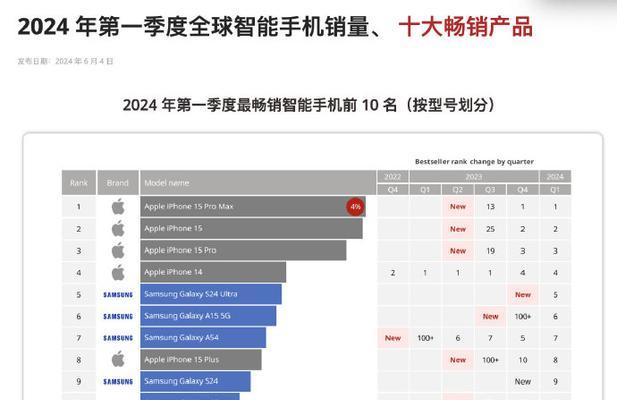Click the Q4 header under 2023
Image resolution: width=617 pixels, height=400 pixels.
(x=523, y=190)
